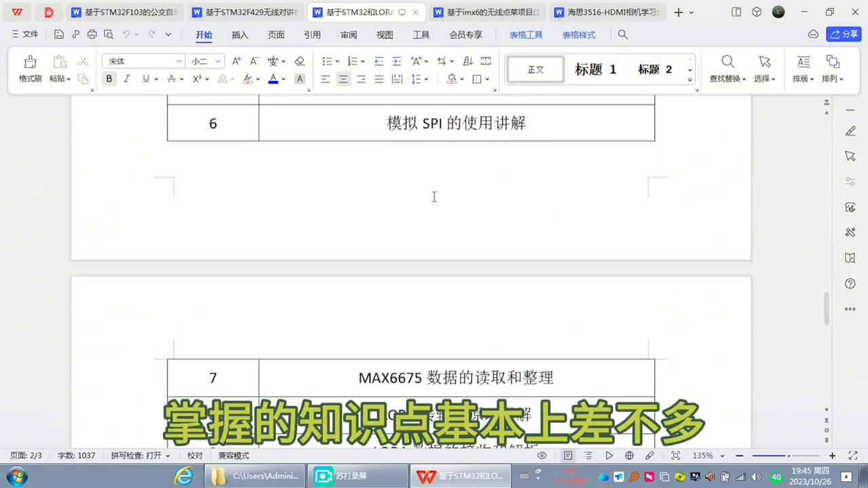Clear formatting with the eraser icon
868x488 pixels.
[x=299, y=61]
